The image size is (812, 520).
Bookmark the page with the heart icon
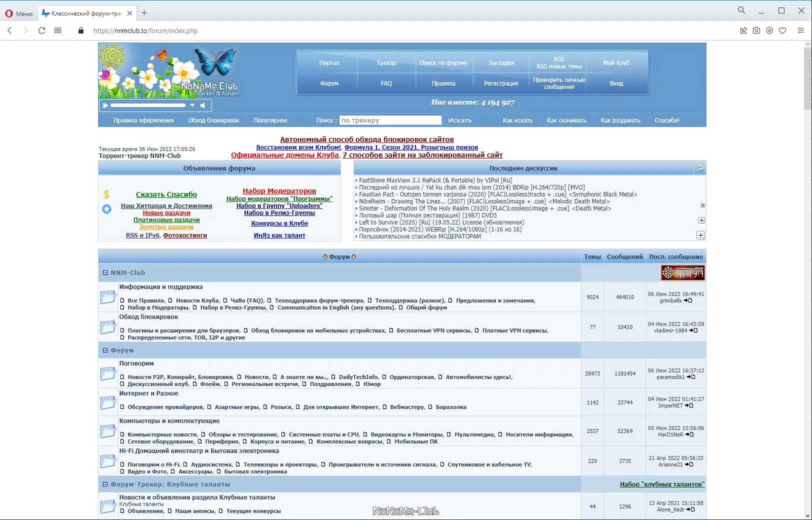782,30
